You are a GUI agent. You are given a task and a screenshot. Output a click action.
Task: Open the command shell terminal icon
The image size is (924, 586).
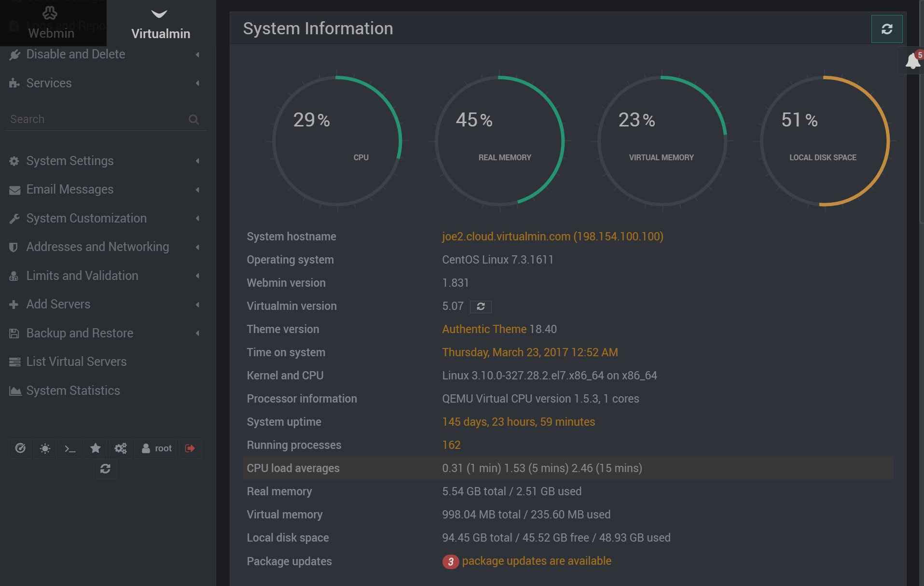click(70, 448)
